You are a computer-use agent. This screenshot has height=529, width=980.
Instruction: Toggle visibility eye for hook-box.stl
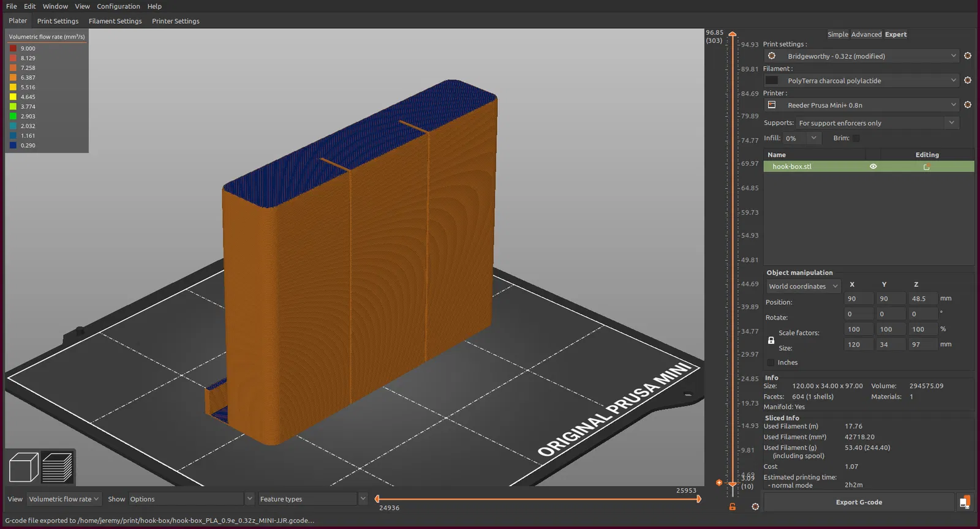tap(873, 167)
